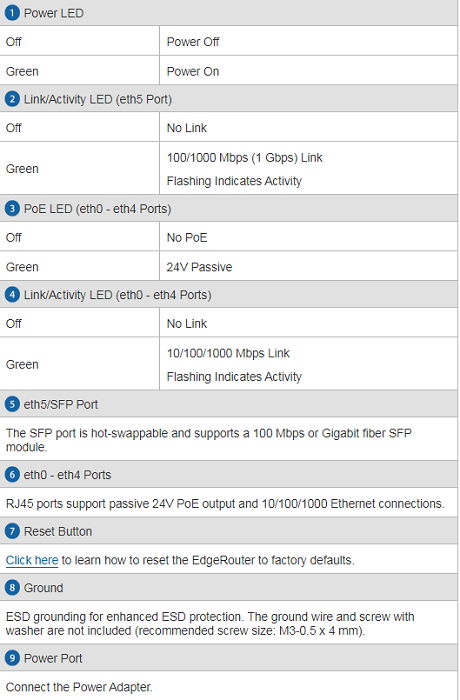Screen dimensions: 460x700
Task: Click 'Connect the Power Adapter' text
Action: [79, 687]
